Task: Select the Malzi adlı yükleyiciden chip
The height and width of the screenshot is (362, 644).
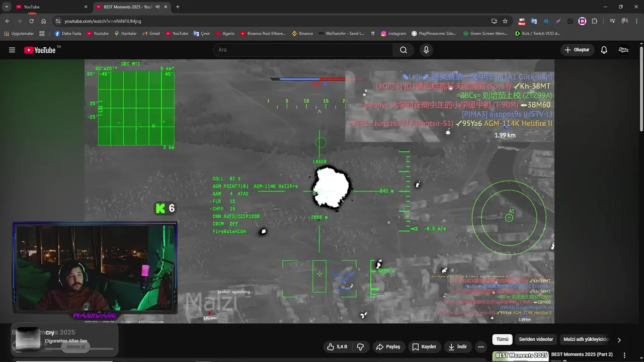Action: (x=586, y=339)
